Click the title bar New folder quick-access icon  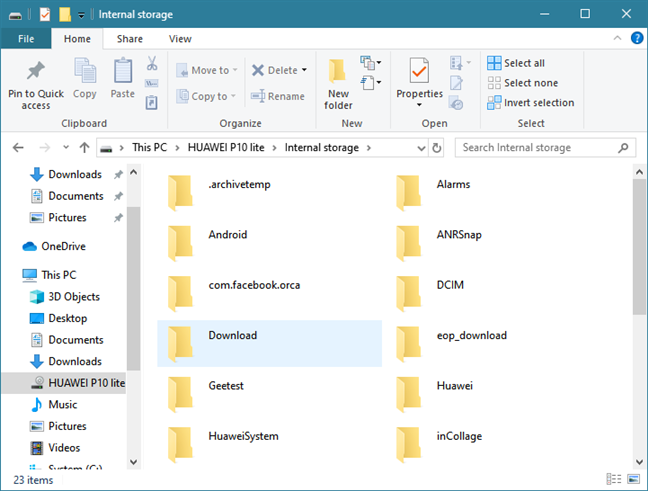(65, 14)
